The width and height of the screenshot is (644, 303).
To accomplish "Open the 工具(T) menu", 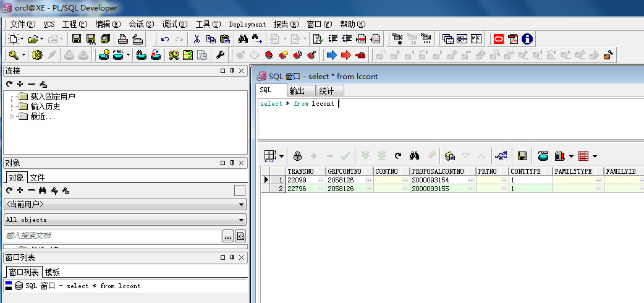I will coord(209,24).
